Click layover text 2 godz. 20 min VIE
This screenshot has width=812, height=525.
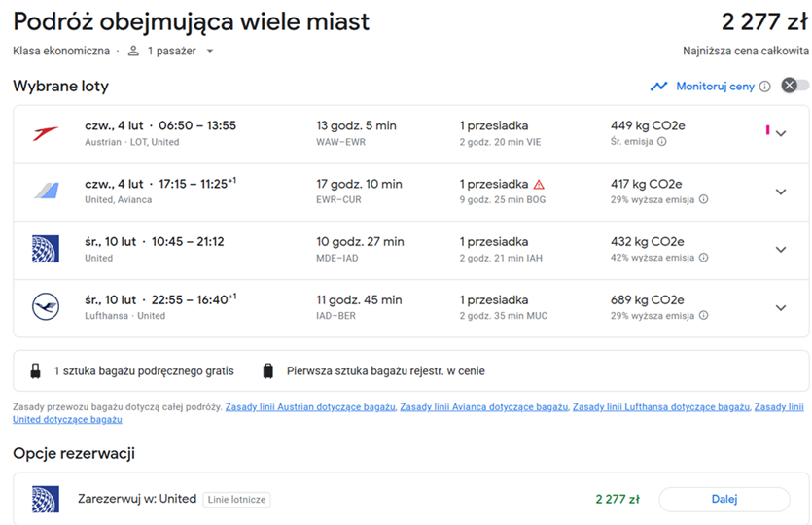pos(500,142)
